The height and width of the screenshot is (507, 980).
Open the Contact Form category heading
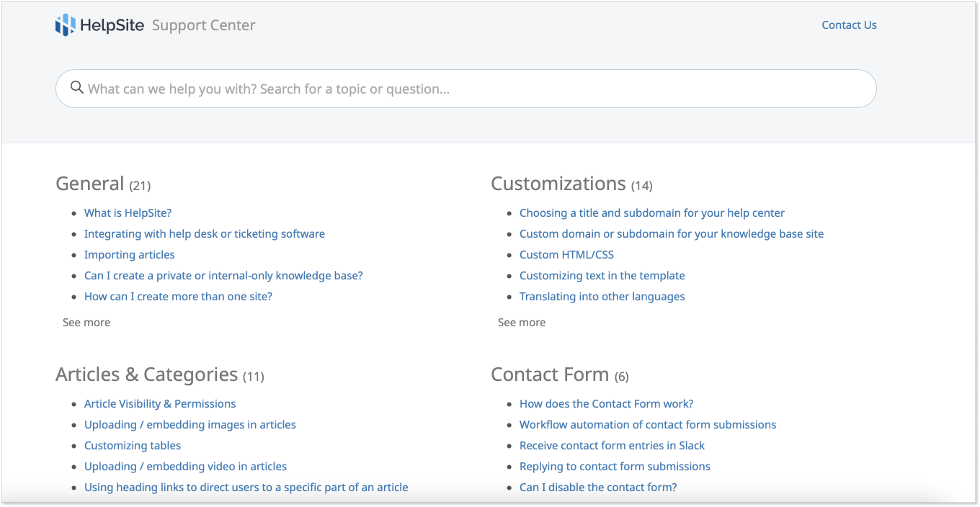pyautogui.click(x=550, y=374)
